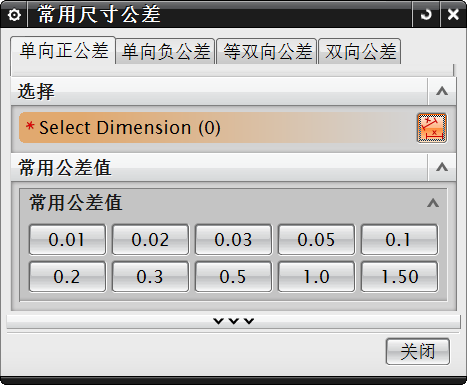Pick the 0.5 tolerance value
The image size is (467, 385).
pos(233,277)
